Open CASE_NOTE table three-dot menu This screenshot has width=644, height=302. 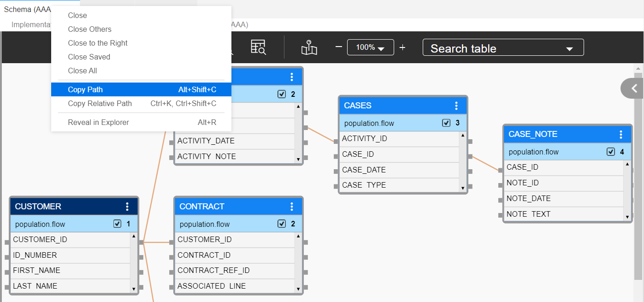pos(621,134)
